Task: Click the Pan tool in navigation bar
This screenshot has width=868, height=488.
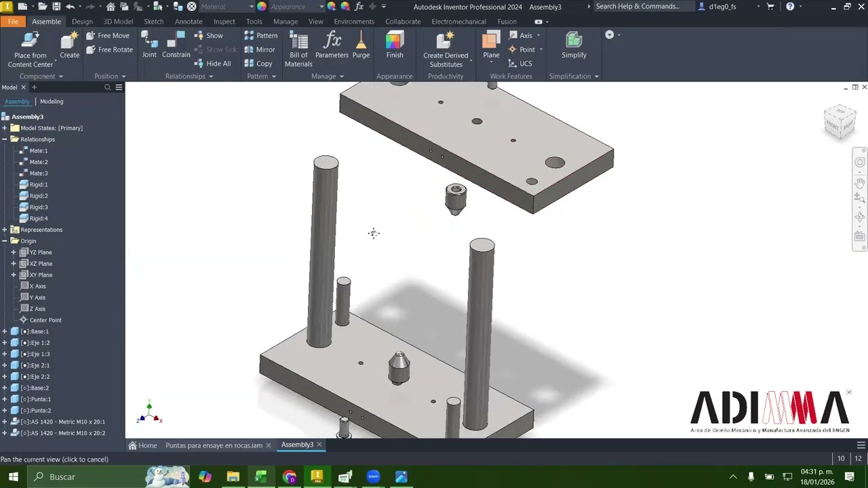Action: 860,183
